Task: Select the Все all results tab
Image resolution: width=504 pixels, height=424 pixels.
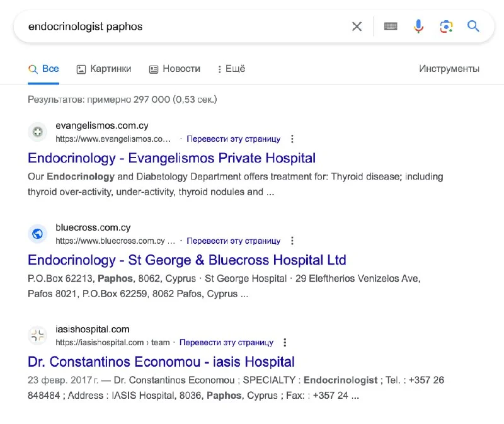Action: click(x=43, y=69)
